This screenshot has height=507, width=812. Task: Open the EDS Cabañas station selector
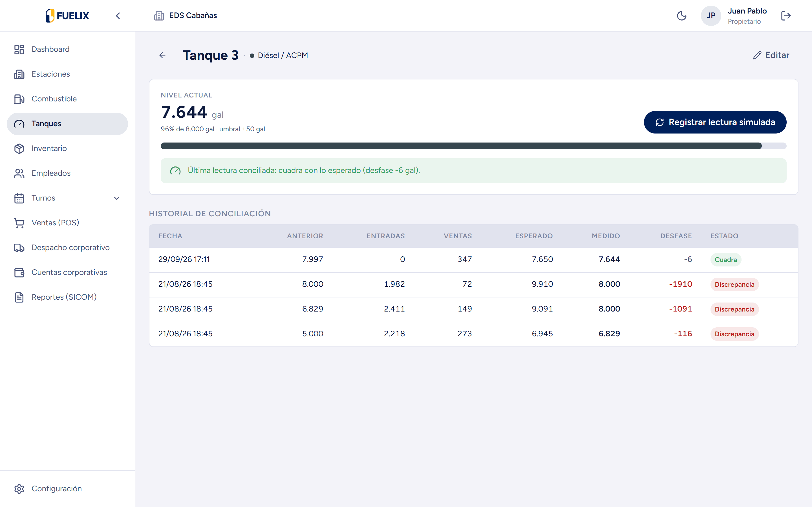click(x=186, y=16)
